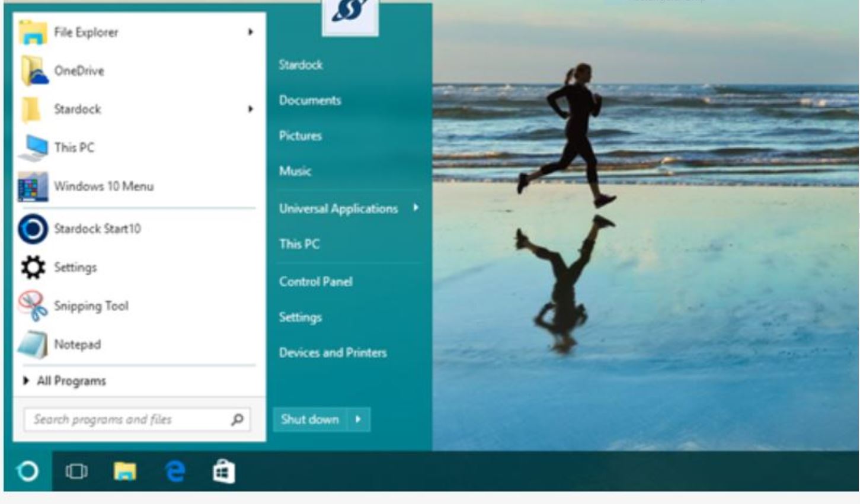Click the Windows 10 Menu icon
Screen dimensions: 860x504
tap(33, 187)
